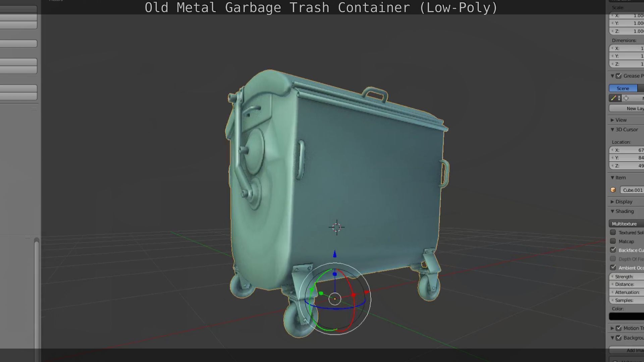
Task: Click the Cube.001 object name field
Action: pos(632,190)
